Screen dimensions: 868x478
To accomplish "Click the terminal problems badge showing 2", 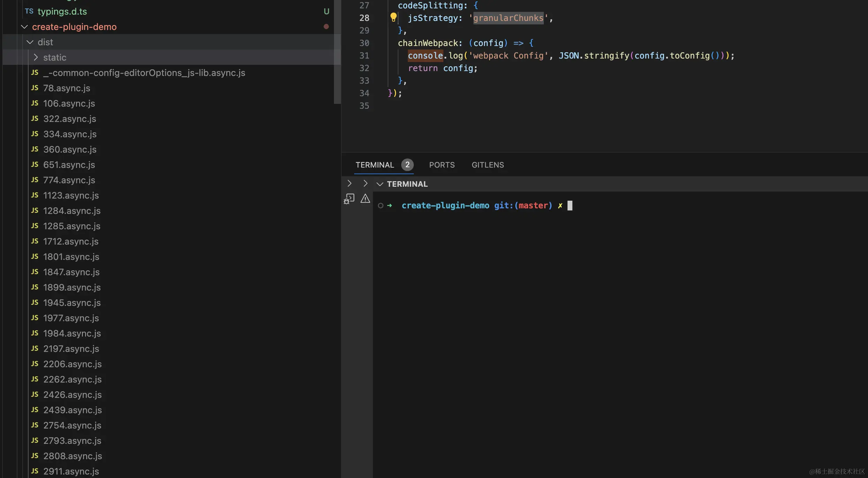I will pyautogui.click(x=407, y=165).
